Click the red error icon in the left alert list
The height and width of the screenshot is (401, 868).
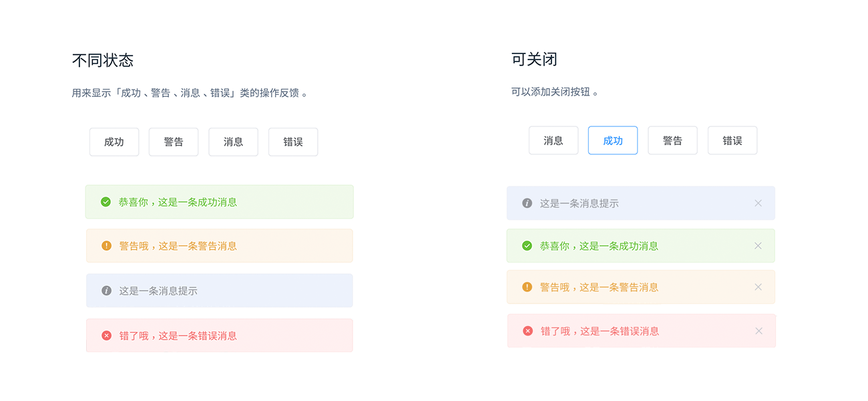pyautogui.click(x=106, y=336)
